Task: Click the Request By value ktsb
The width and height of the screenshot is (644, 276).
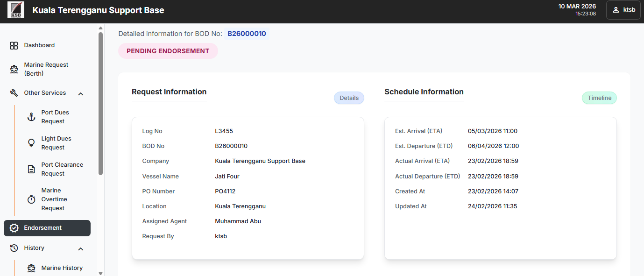Action: (221, 236)
